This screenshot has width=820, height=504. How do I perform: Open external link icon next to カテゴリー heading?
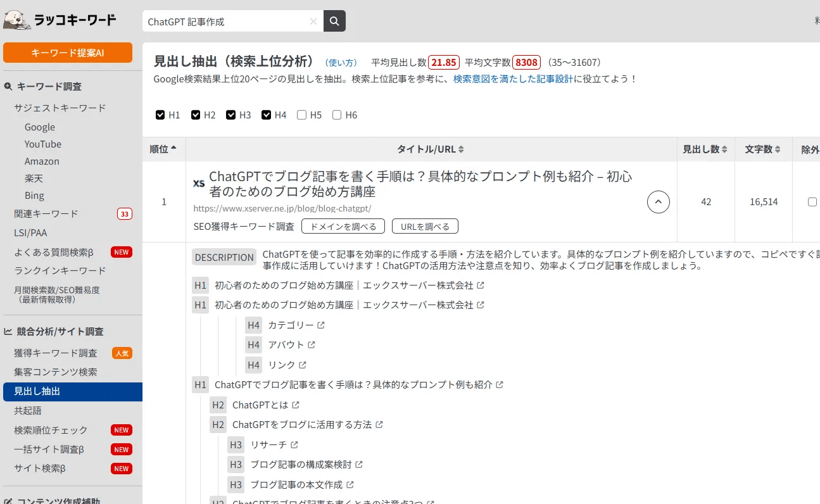point(321,325)
